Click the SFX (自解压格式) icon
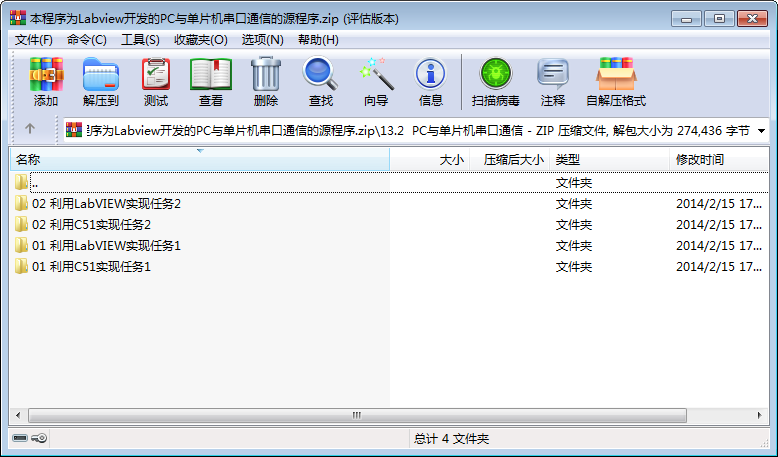Viewport: 778px width, 457px height. coord(616,74)
